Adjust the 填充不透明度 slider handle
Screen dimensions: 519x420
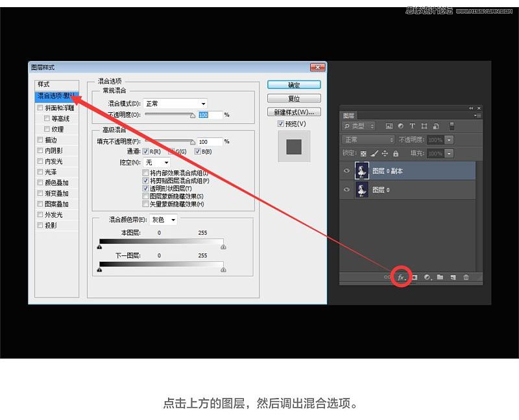click(193, 142)
